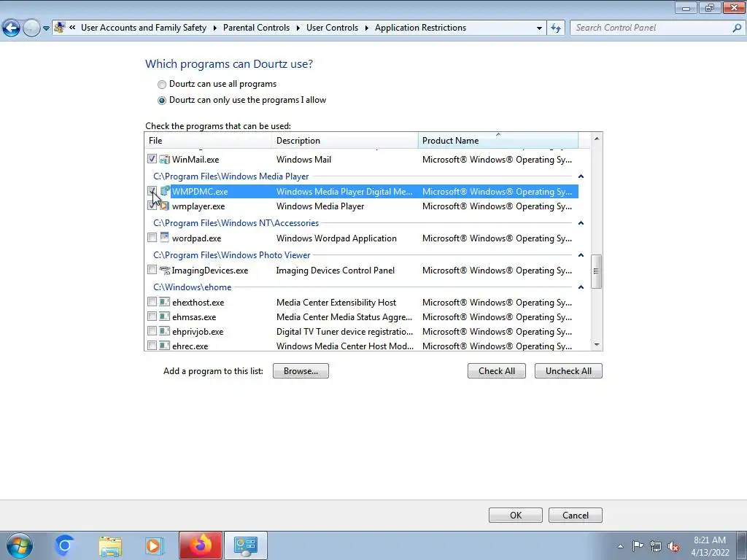Click the program list scrollbar thumb
This screenshot has height=560, width=747.
point(596,271)
